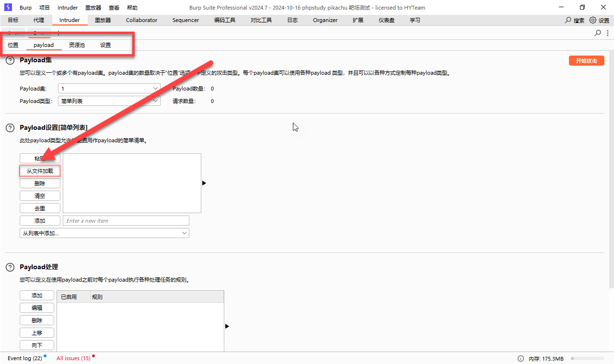Open the Sequencer tab
The width and height of the screenshot is (614, 364).
click(x=186, y=20)
